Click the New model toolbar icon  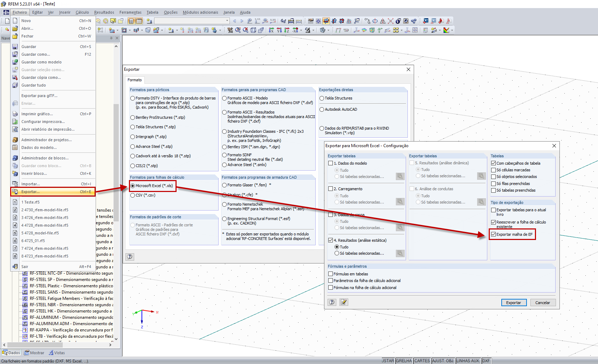(x=6, y=21)
